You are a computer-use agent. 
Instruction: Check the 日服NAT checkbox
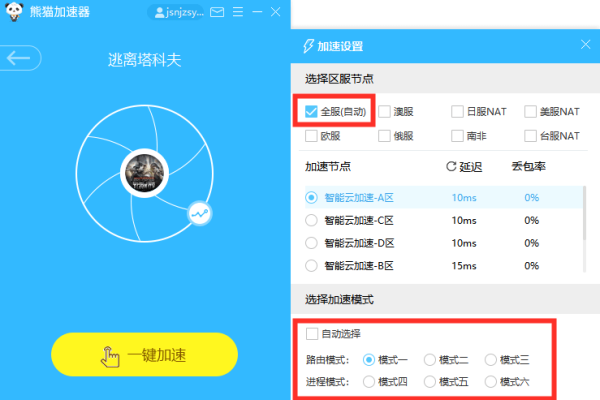click(x=457, y=112)
